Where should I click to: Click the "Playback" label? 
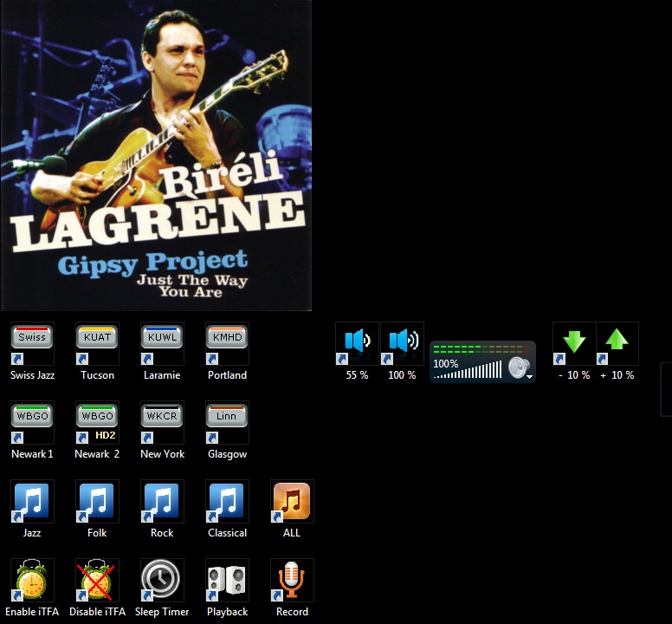(x=227, y=612)
